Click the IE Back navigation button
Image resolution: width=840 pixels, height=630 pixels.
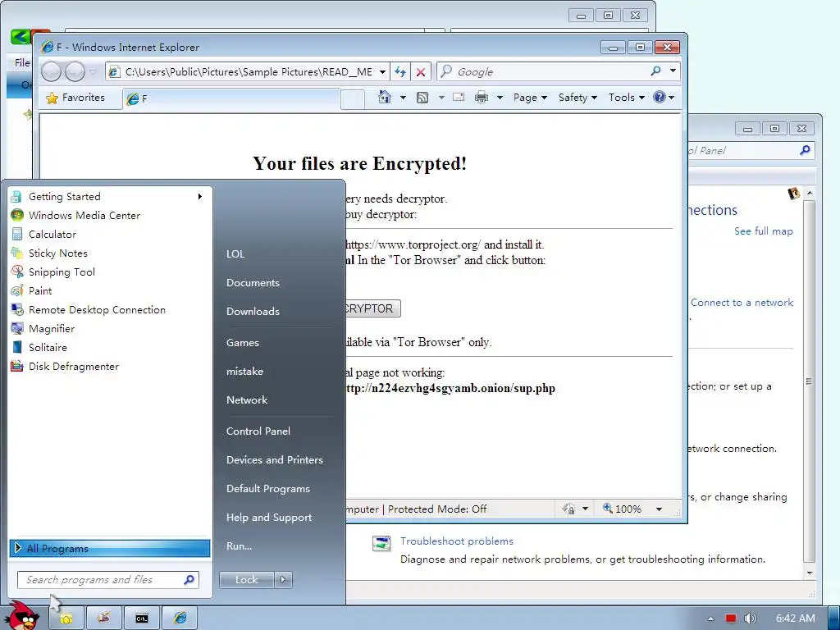52,71
